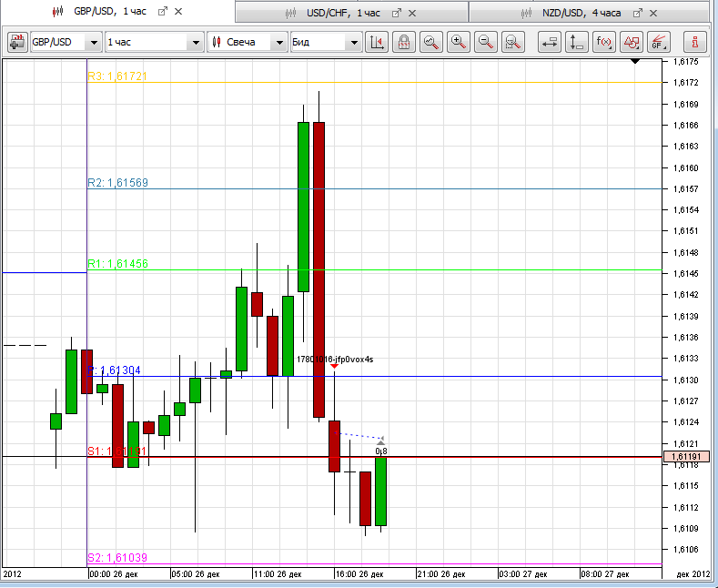The width and height of the screenshot is (718, 588).
Task: Close the NZD/USD chart tab
Action: [653, 14]
